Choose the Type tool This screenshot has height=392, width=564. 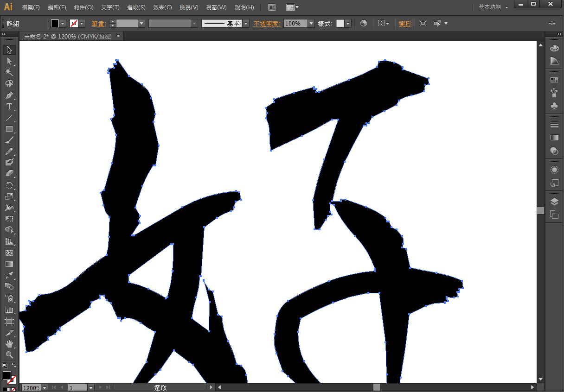[x=9, y=107]
